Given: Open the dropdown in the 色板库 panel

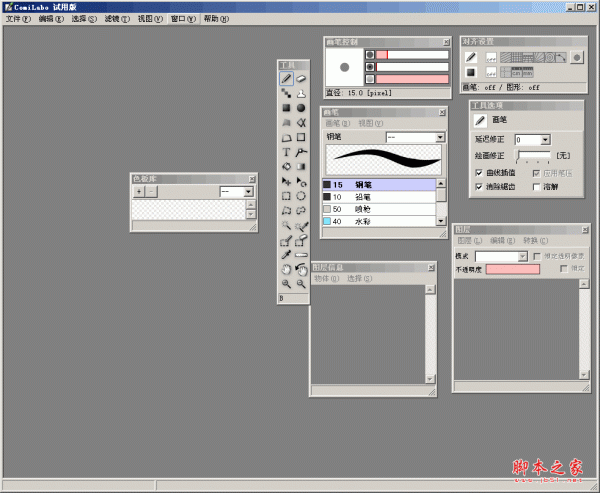Looking at the screenshot, I should click(x=248, y=191).
